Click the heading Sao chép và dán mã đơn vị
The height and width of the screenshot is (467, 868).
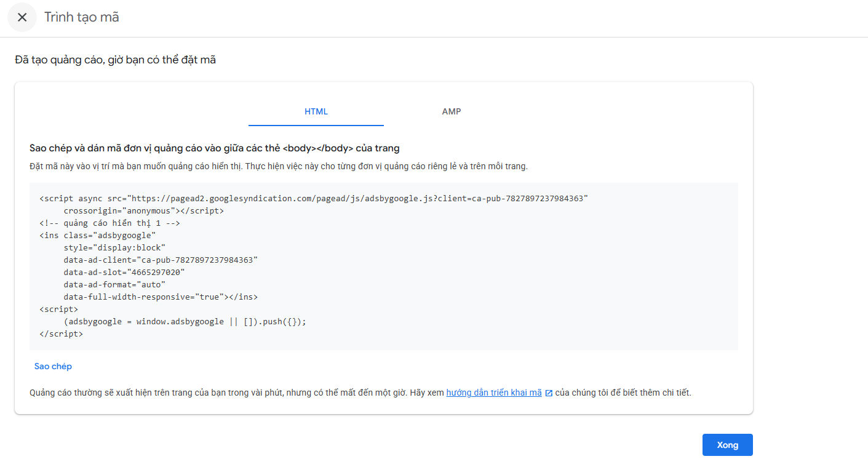click(x=215, y=148)
